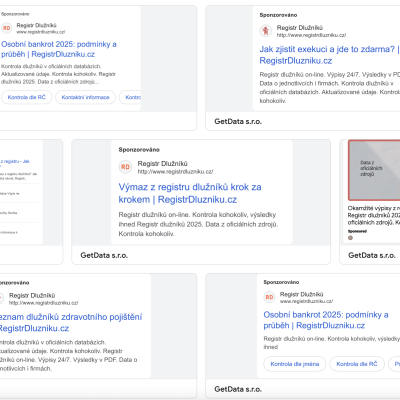The width and height of the screenshot is (400, 400).
Task: Click www.registrdluzniku.cz URL in ad with Kontaktní informace chip
Action: [x=41, y=32]
